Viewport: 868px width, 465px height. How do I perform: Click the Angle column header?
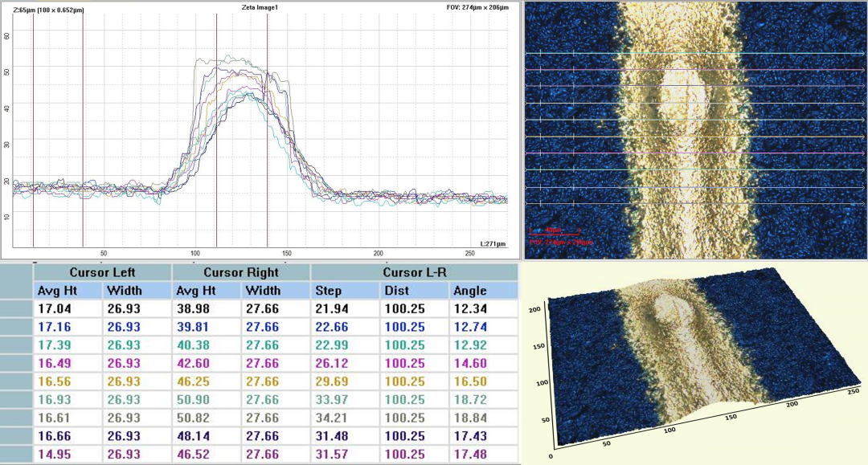[x=483, y=290]
